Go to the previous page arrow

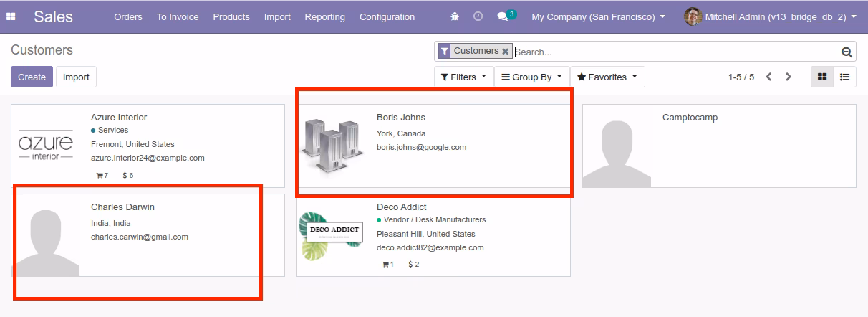(768, 77)
